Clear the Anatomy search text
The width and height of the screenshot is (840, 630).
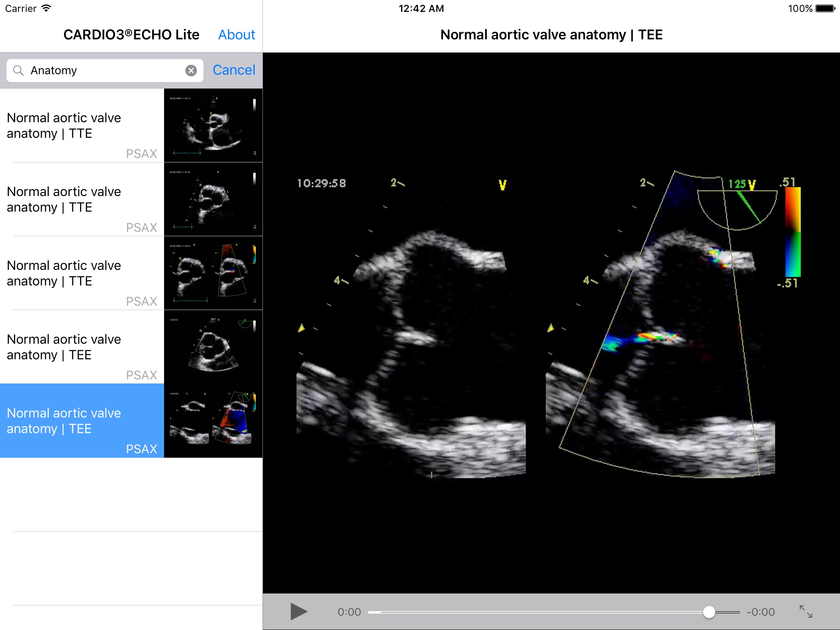191,71
